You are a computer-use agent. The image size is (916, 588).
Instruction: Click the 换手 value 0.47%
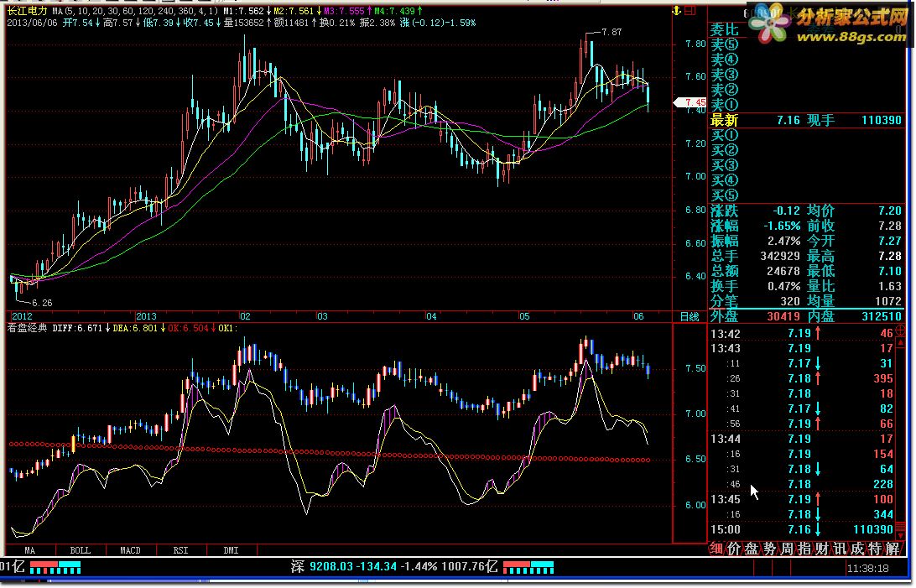pos(784,287)
